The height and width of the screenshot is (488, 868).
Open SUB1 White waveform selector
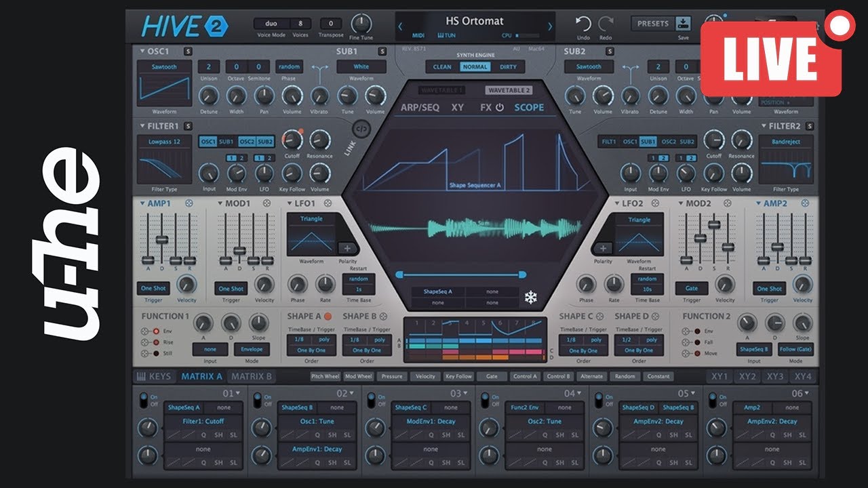(361, 67)
